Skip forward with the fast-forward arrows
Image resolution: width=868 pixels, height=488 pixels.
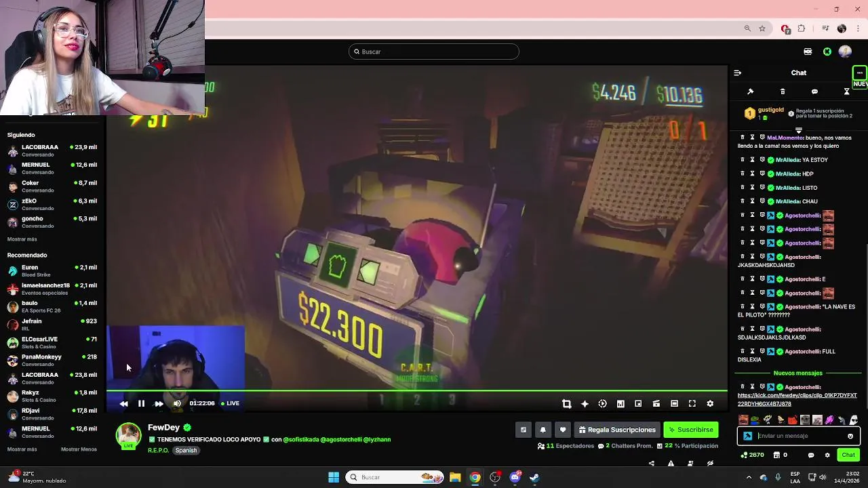(159, 403)
